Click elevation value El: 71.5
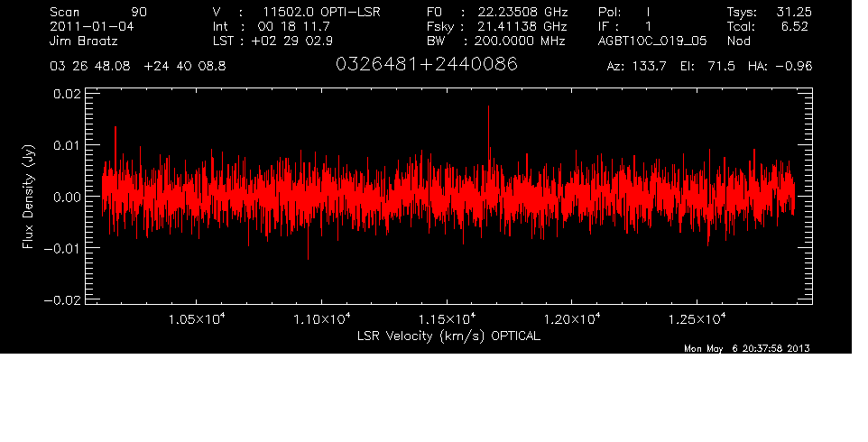This screenshot has width=868, height=442. [707, 67]
